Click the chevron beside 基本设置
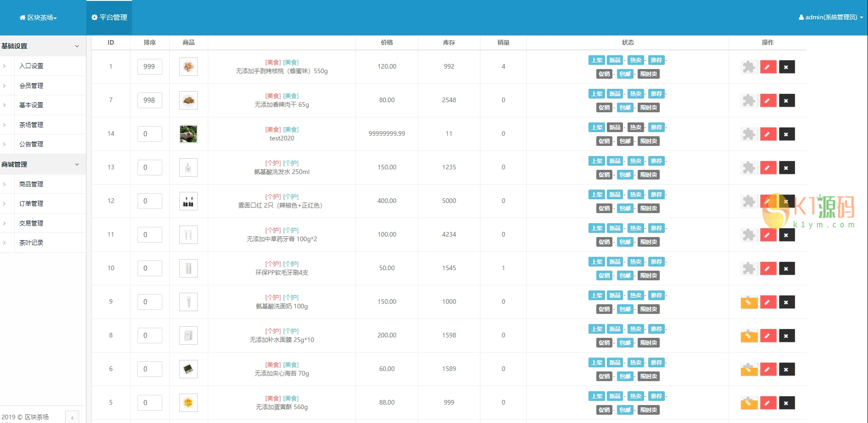 [5, 105]
